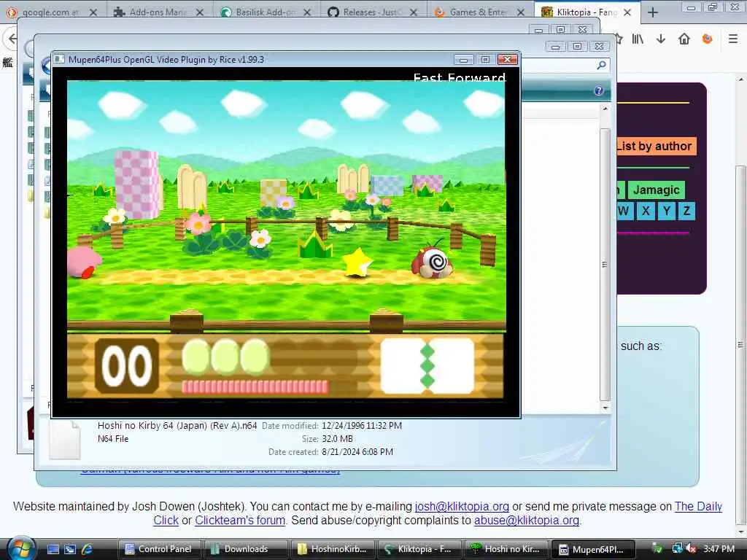Open the Downloads taskbar button
This screenshot has height=560, width=747.
click(246, 549)
